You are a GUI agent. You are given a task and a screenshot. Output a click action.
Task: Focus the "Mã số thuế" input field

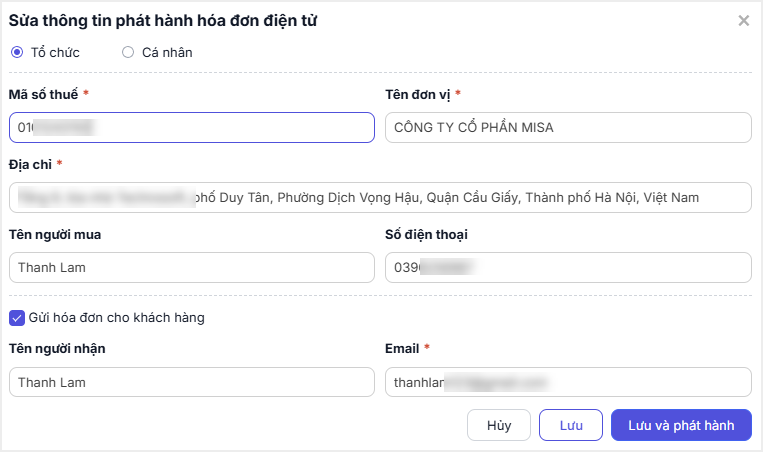(192, 127)
